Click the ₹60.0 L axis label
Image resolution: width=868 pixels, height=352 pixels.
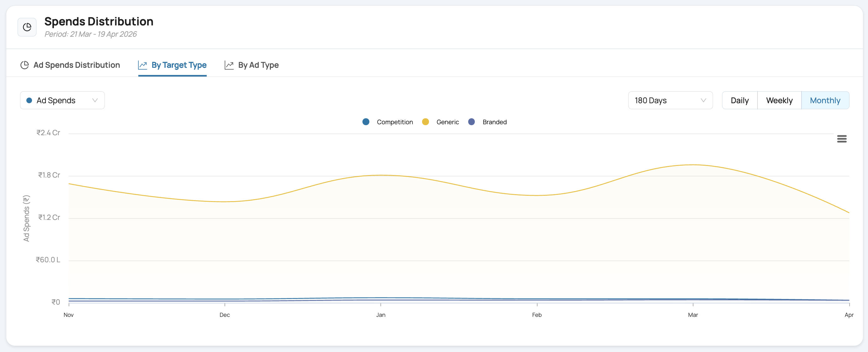(x=48, y=260)
